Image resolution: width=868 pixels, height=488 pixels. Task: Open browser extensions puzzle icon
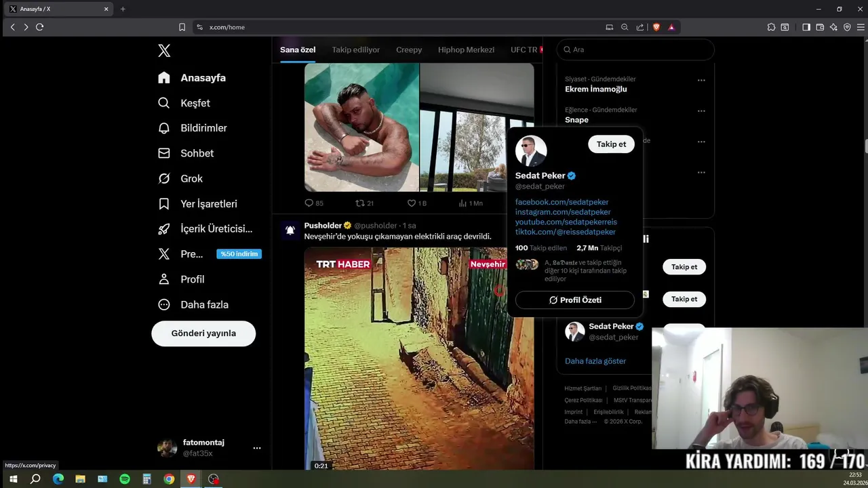[x=771, y=27]
